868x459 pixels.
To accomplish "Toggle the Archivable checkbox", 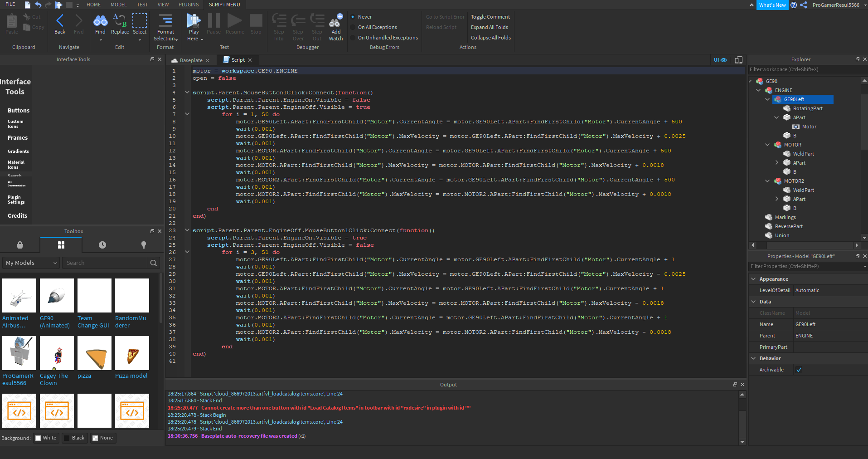I will click(799, 370).
